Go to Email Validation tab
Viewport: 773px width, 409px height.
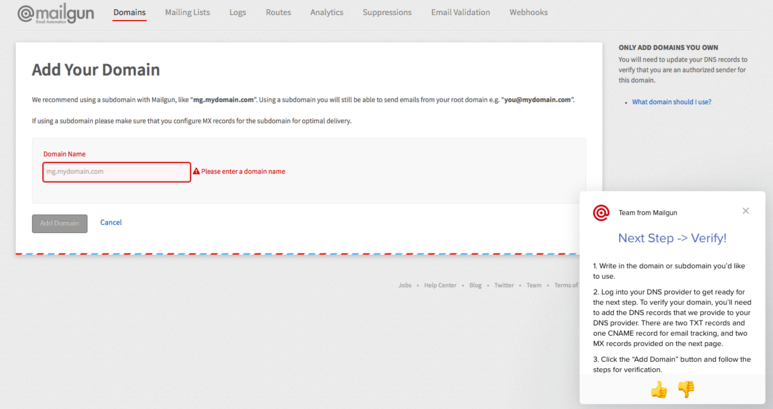point(460,12)
